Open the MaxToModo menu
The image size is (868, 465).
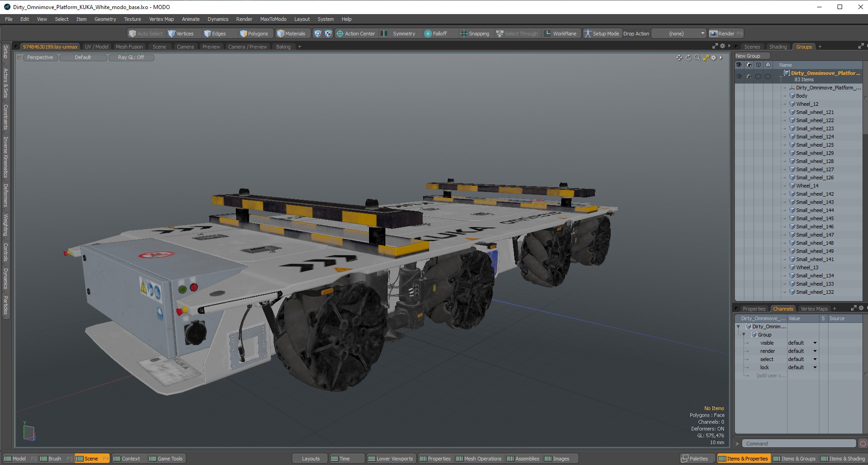click(273, 19)
